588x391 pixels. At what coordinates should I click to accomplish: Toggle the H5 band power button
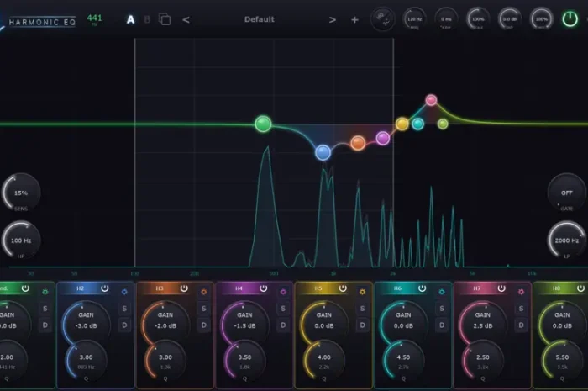point(343,288)
